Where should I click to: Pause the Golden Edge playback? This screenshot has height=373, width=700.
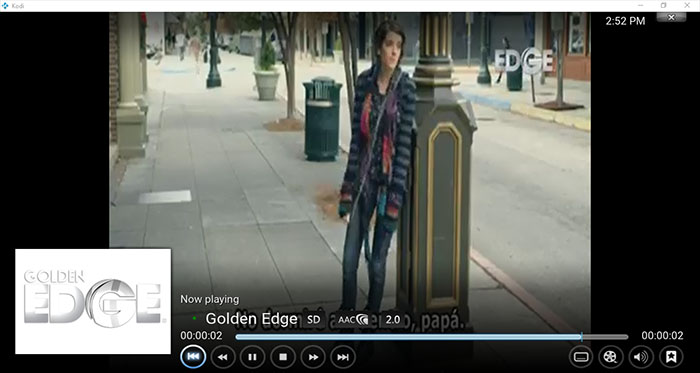tap(253, 357)
